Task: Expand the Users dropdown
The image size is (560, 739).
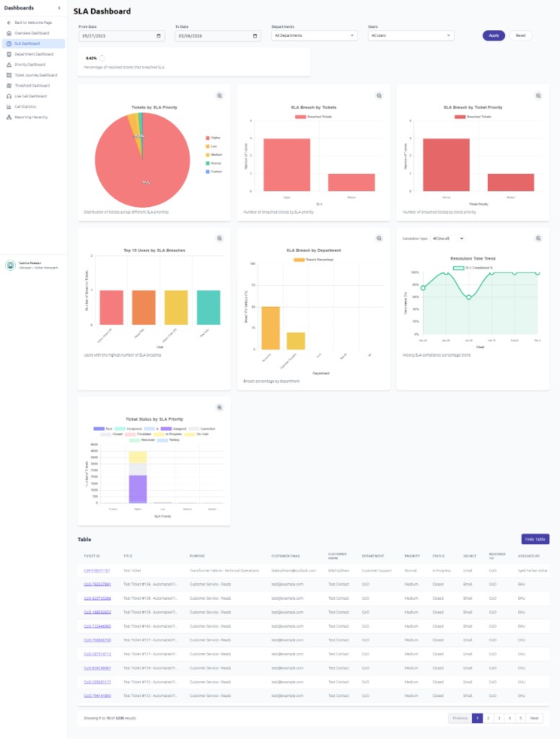Action: pyautogui.click(x=411, y=35)
